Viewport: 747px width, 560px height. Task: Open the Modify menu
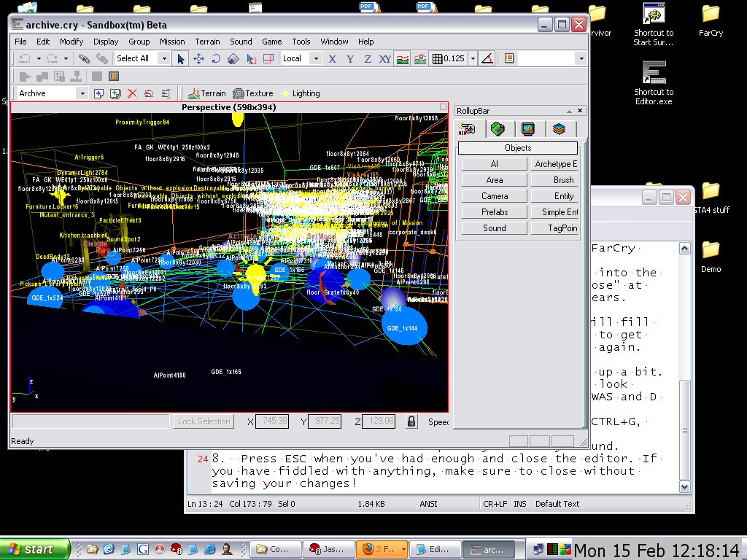point(71,42)
